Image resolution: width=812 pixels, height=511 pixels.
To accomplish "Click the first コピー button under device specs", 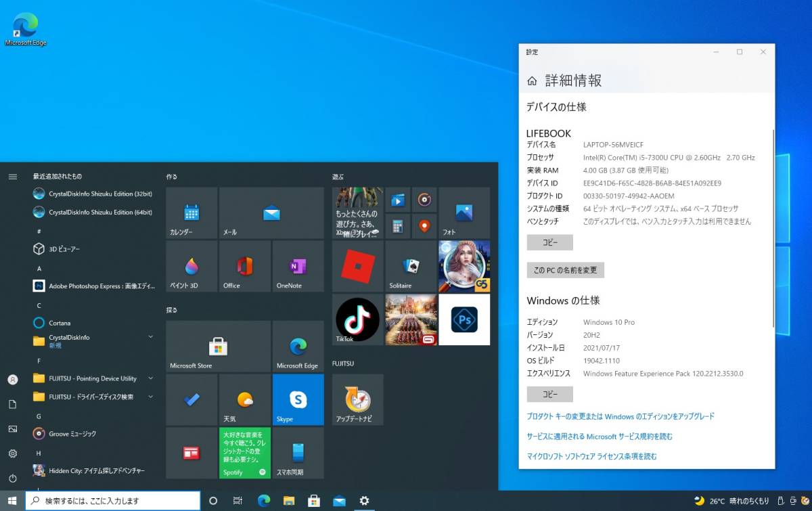I will 550,242.
